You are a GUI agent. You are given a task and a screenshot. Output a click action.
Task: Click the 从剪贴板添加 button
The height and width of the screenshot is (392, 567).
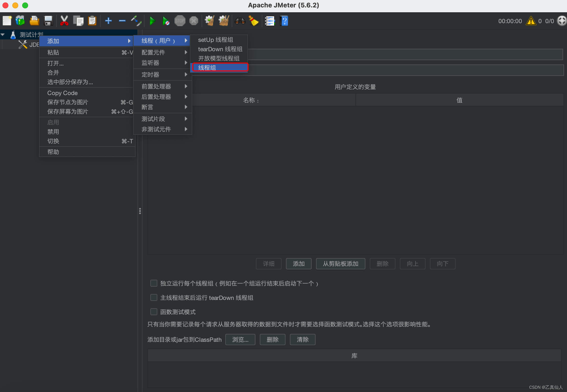point(340,264)
